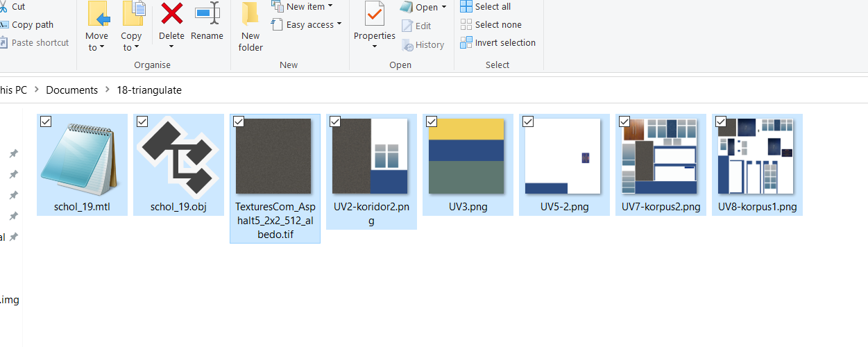Image resolution: width=868 pixels, height=347 pixels.
Task: Click the UV3.png file name label
Action: [x=468, y=207]
